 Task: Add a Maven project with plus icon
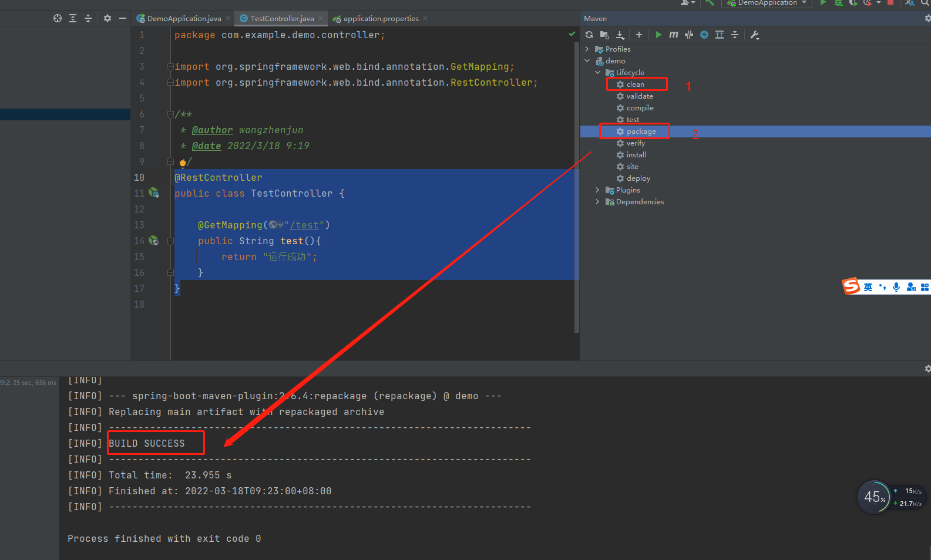639,35
